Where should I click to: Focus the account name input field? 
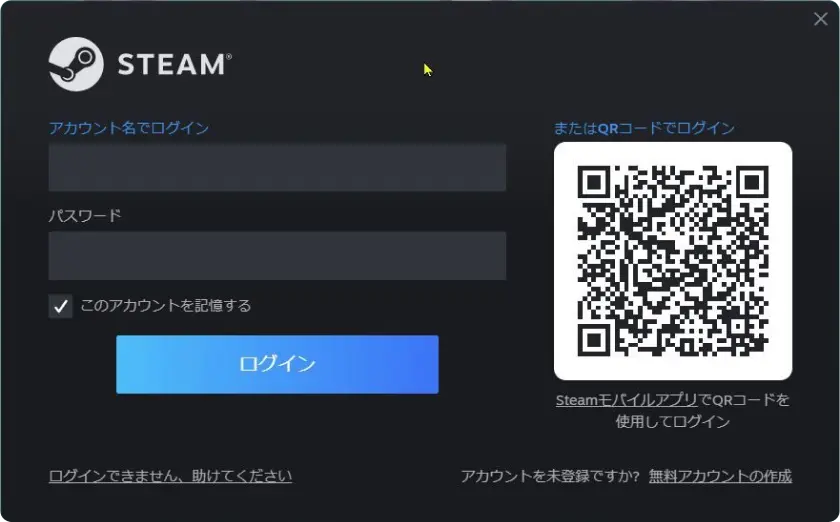pyautogui.click(x=277, y=167)
